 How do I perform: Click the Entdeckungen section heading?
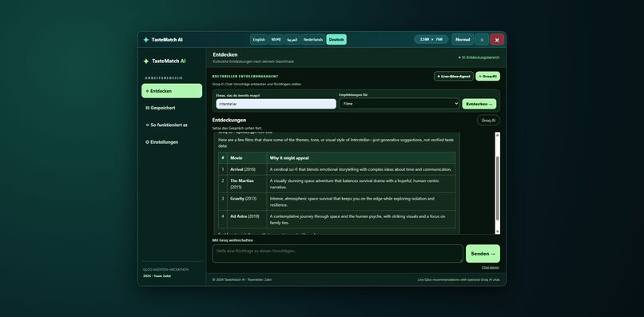tap(229, 120)
